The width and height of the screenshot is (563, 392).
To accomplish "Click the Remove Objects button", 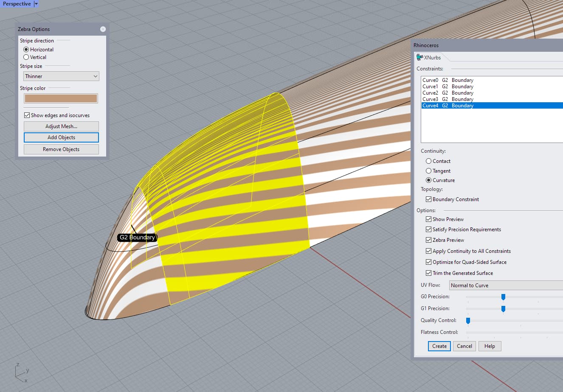I will (x=61, y=149).
